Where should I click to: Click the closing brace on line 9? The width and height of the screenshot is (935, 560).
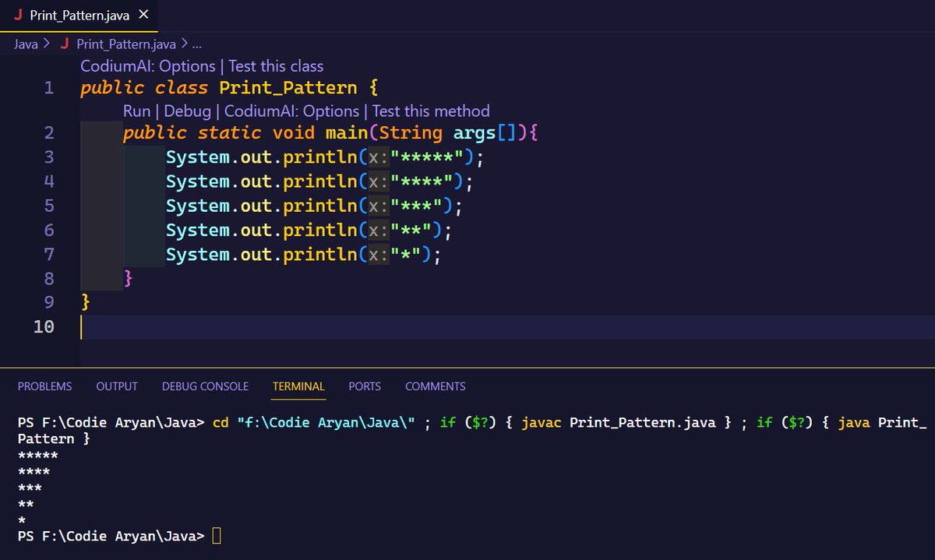86,302
